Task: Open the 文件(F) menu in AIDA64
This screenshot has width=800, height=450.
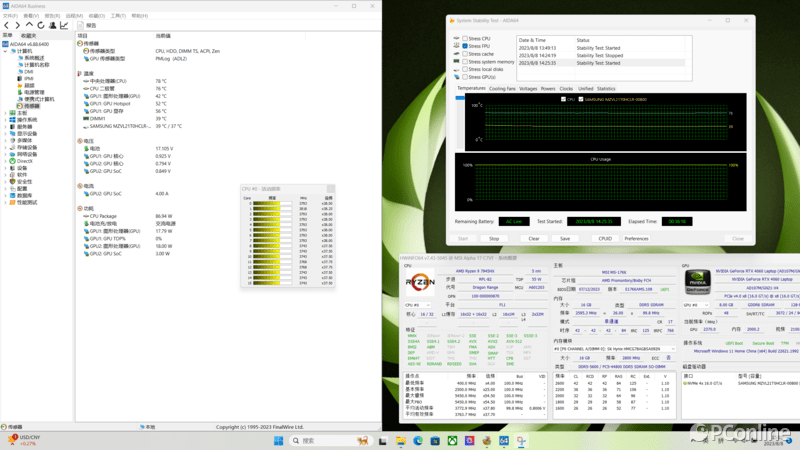Action: pyautogui.click(x=10, y=16)
